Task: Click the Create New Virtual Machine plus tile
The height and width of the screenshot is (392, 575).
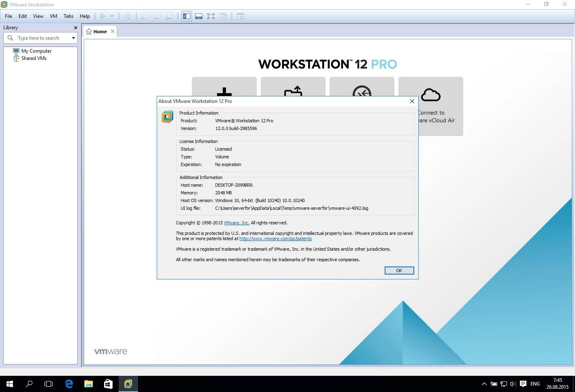Action: point(224,87)
